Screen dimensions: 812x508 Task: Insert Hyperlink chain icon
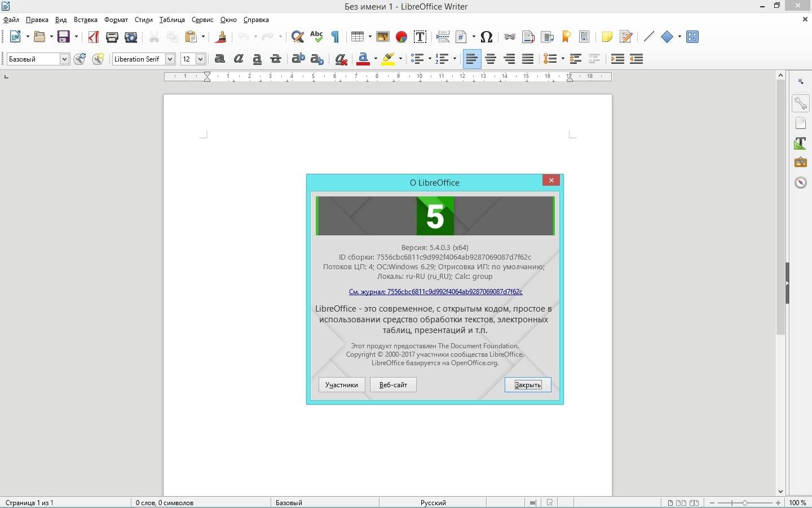[510, 37]
